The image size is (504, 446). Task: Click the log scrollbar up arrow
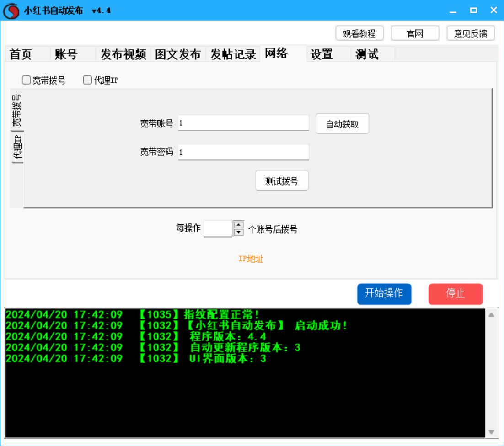(492, 315)
